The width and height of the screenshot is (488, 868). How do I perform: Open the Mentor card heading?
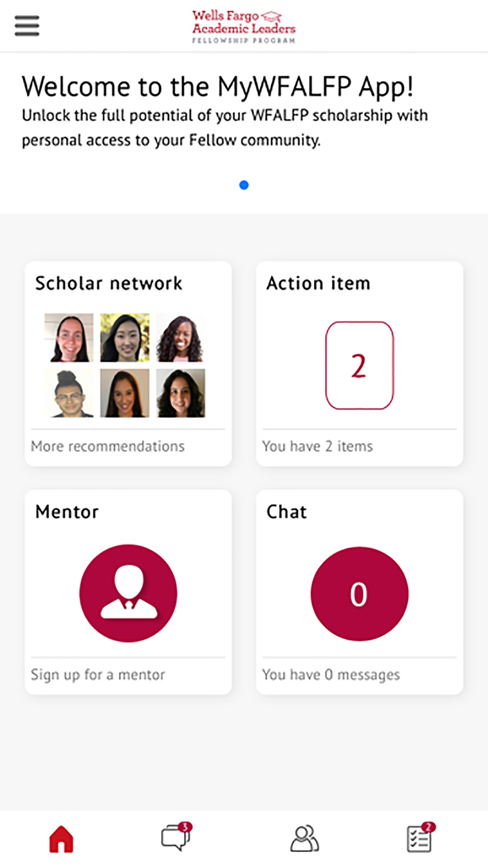pyautogui.click(x=67, y=512)
